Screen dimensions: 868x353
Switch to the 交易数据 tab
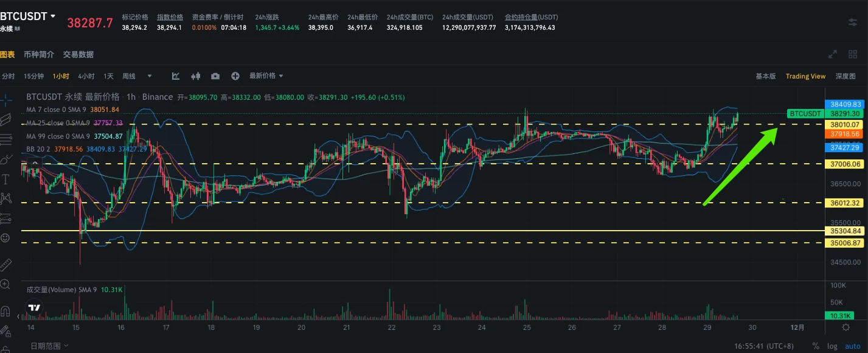(x=78, y=55)
